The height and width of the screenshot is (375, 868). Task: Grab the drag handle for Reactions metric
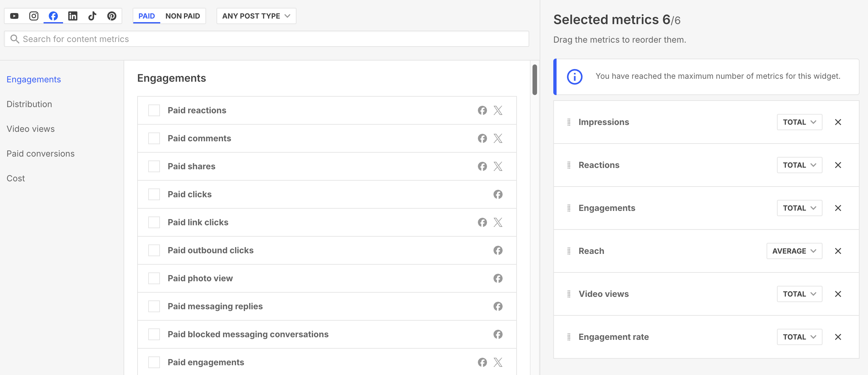(x=569, y=165)
